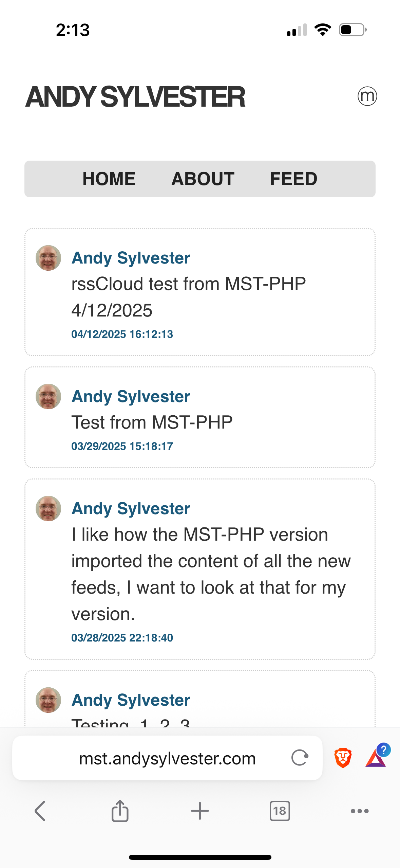
Task: Open the three-dot browser menu
Action: [x=360, y=811]
